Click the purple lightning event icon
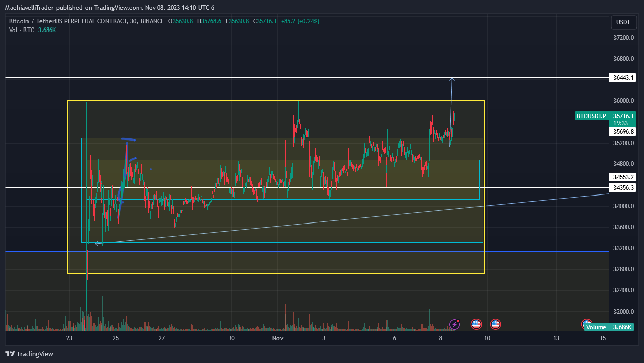The height and width of the screenshot is (363, 644). pos(454,324)
